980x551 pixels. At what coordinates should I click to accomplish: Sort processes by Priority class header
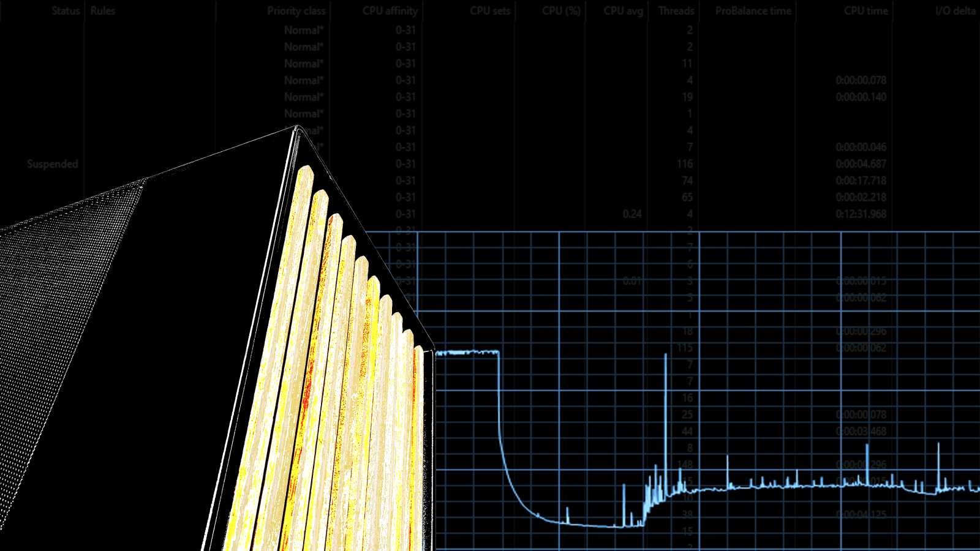[x=296, y=11]
